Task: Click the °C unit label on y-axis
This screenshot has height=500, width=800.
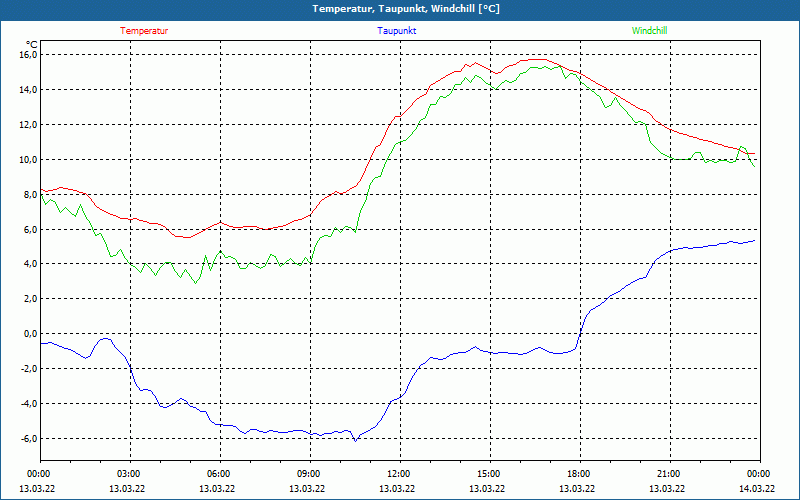Action: pos(32,44)
